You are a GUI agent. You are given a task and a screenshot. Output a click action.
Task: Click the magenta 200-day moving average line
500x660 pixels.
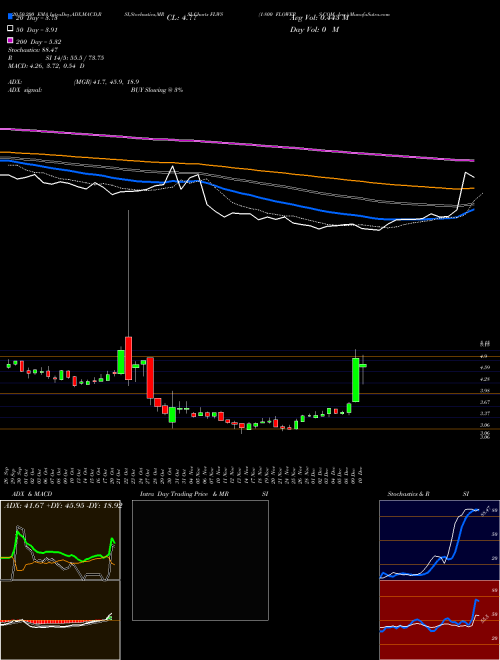tap(236, 143)
